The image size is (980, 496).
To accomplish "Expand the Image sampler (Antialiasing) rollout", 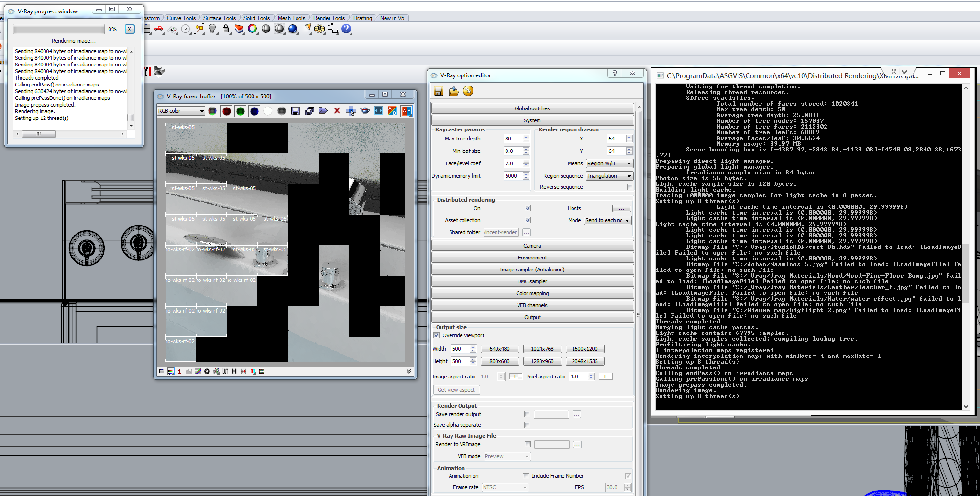I will pos(532,270).
